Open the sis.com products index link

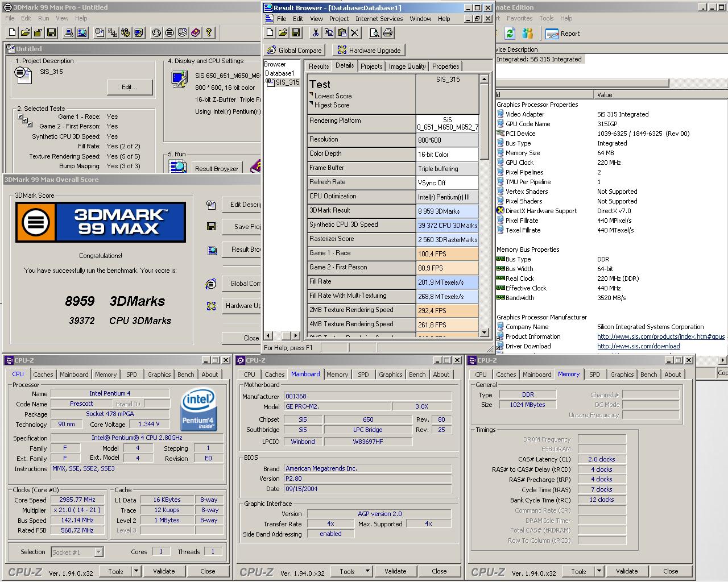661,336
